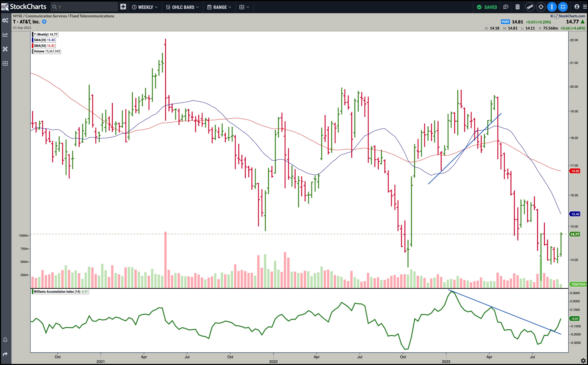This screenshot has height=365, width=588.
Task: Open the hamburger main menu
Action: (x=585, y=7)
